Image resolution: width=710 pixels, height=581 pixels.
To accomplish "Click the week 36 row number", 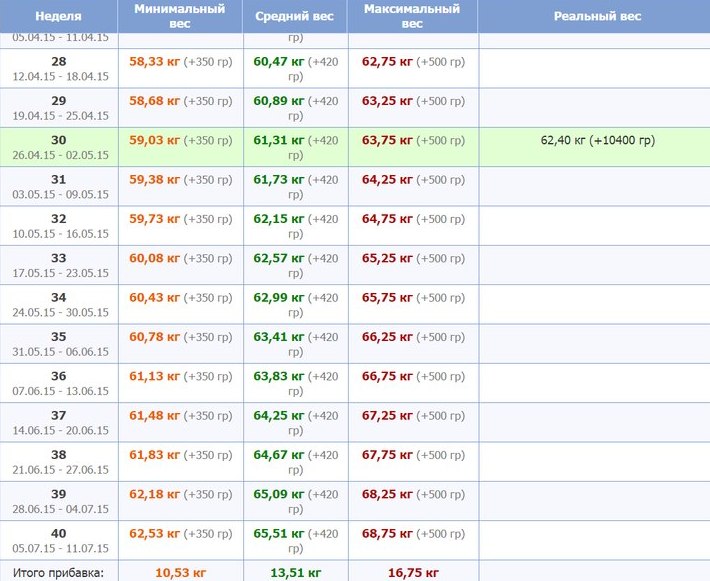I will click(58, 376).
